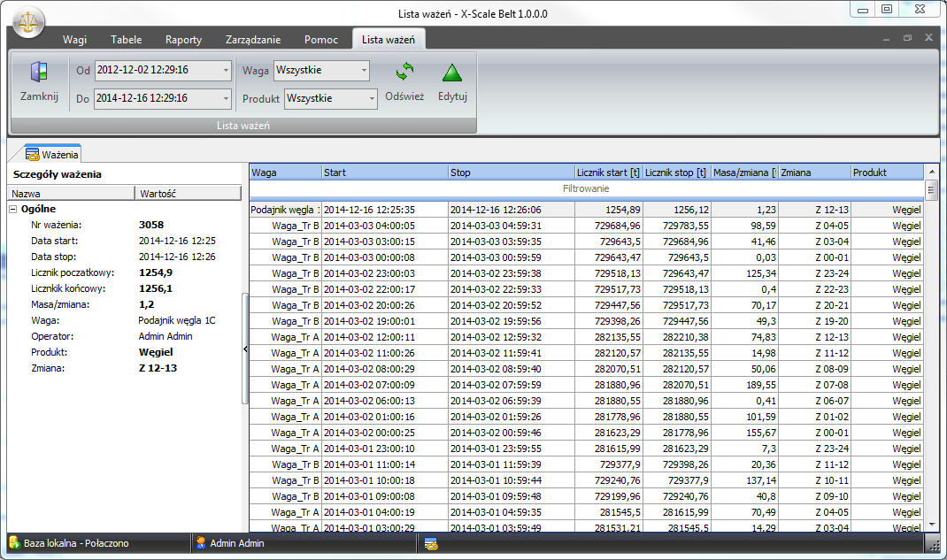Click the Filtrowanie filter row
947x560 pixels.
[586, 188]
